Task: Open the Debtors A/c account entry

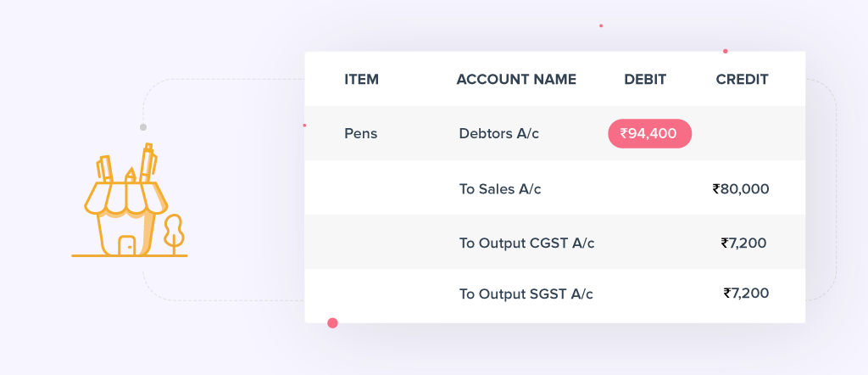Action: (x=498, y=133)
